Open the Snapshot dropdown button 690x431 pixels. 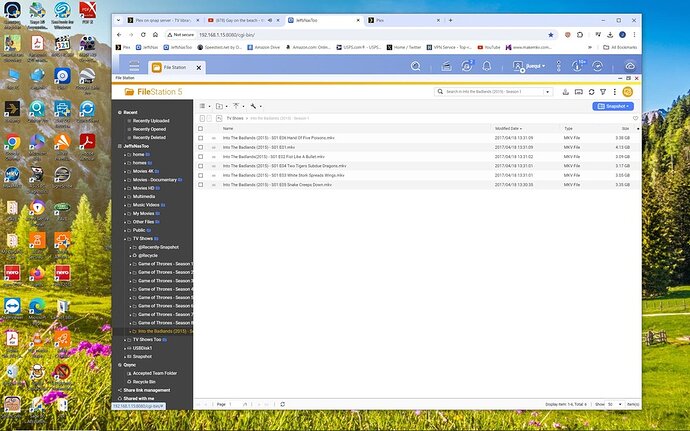(x=613, y=106)
